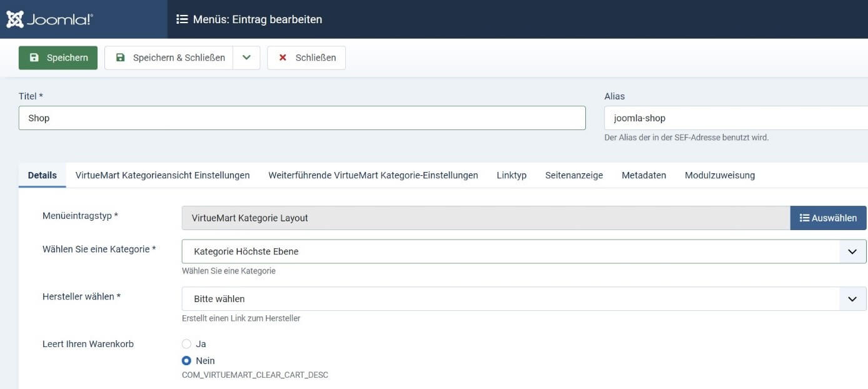Click Speichern & Schließen button

click(169, 58)
